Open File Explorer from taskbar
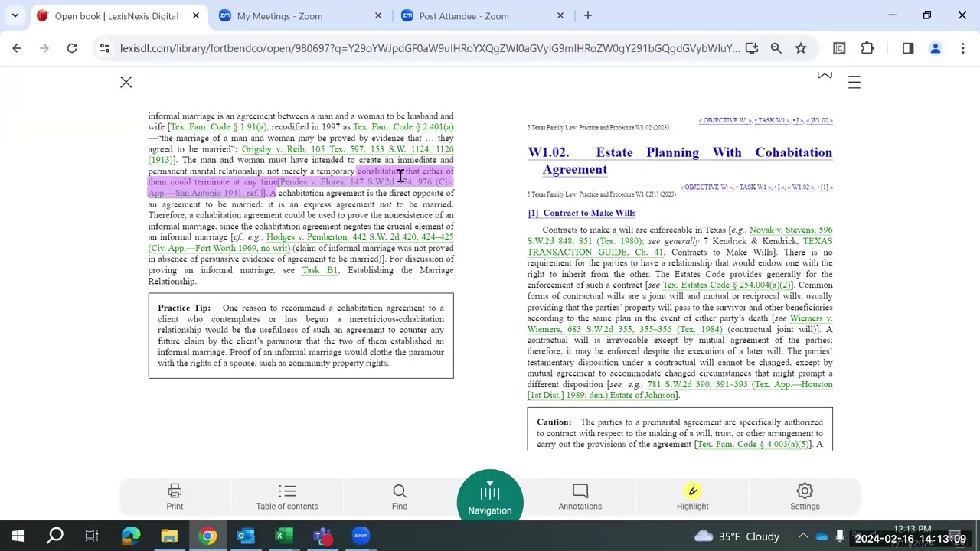 (x=169, y=536)
